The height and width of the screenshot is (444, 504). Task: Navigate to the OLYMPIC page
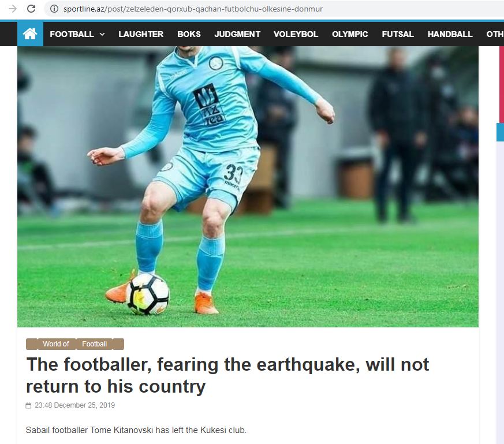click(x=350, y=34)
